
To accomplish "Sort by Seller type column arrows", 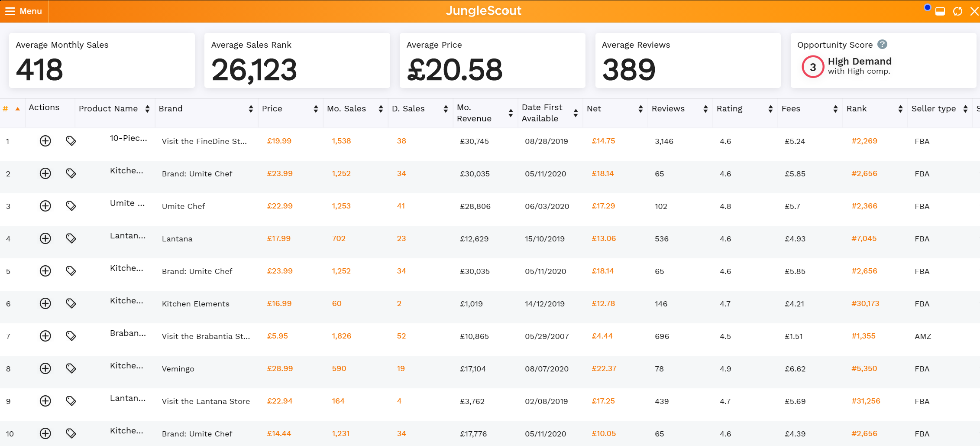I will 965,109.
